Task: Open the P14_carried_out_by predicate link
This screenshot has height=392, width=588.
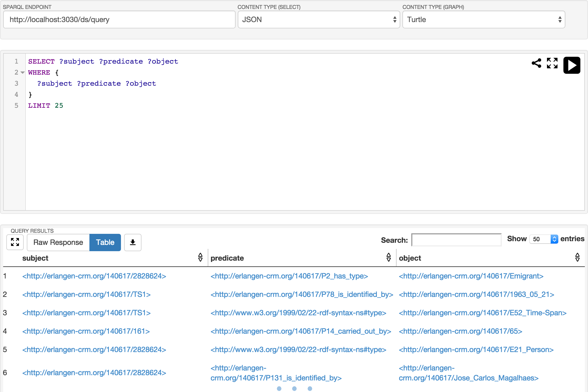Action: [301, 331]
